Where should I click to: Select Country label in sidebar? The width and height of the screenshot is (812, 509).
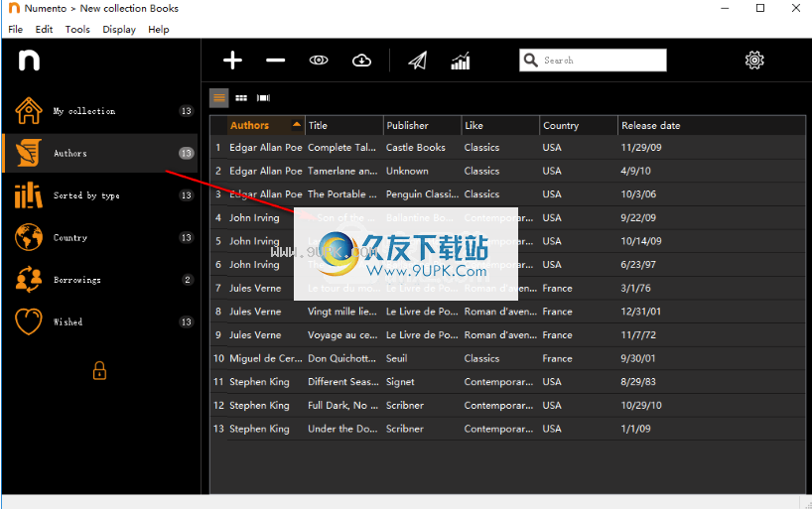[x=70, y=238]
